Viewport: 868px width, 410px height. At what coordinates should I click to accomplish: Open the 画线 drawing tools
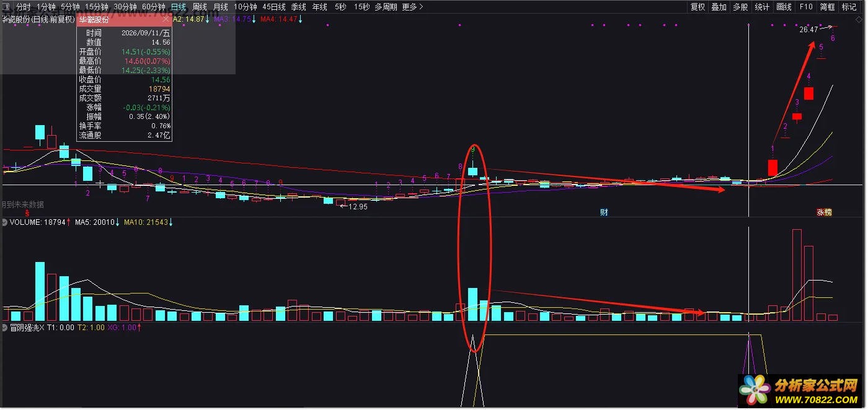pos(784,7)
